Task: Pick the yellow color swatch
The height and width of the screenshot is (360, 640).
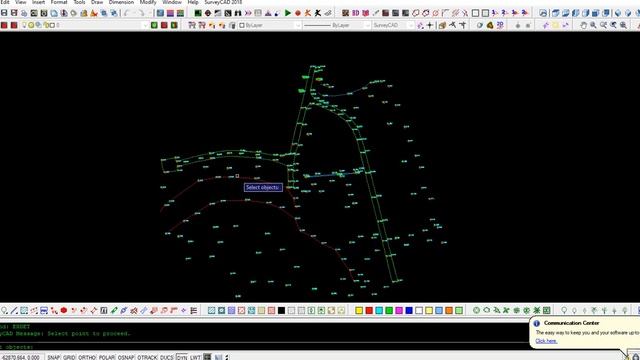Action: (359, 311)
